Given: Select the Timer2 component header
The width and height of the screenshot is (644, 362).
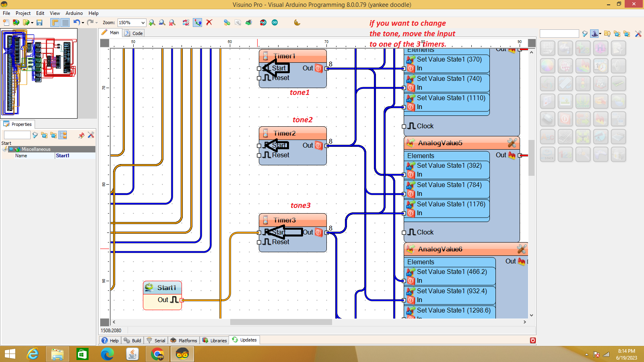Looking at the screenshot, I should pos(293,133).
